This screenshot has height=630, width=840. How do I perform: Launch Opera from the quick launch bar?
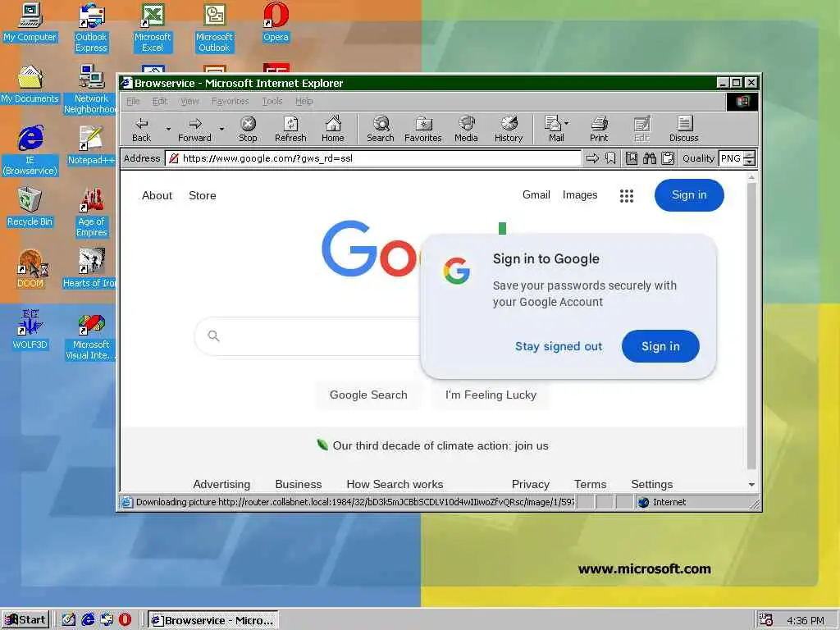125,619
